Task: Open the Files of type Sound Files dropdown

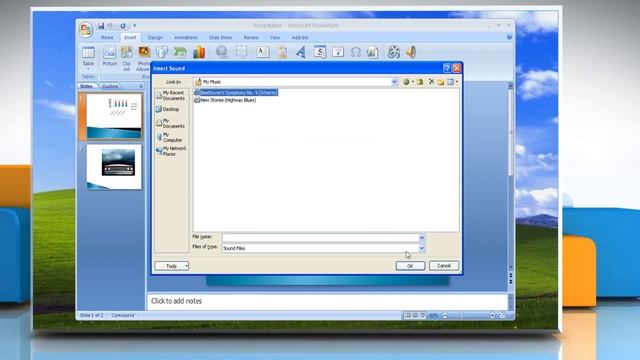Action: tap(422, 248)
